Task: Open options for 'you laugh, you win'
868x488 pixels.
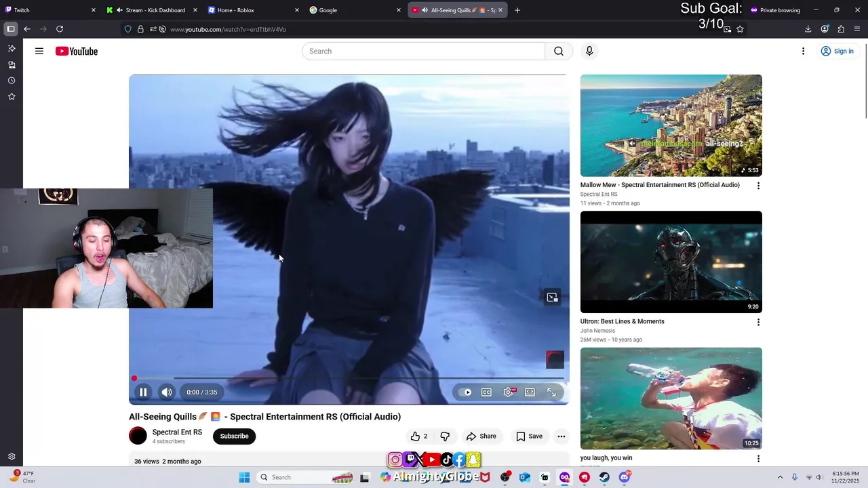Action: pos(758,459)
